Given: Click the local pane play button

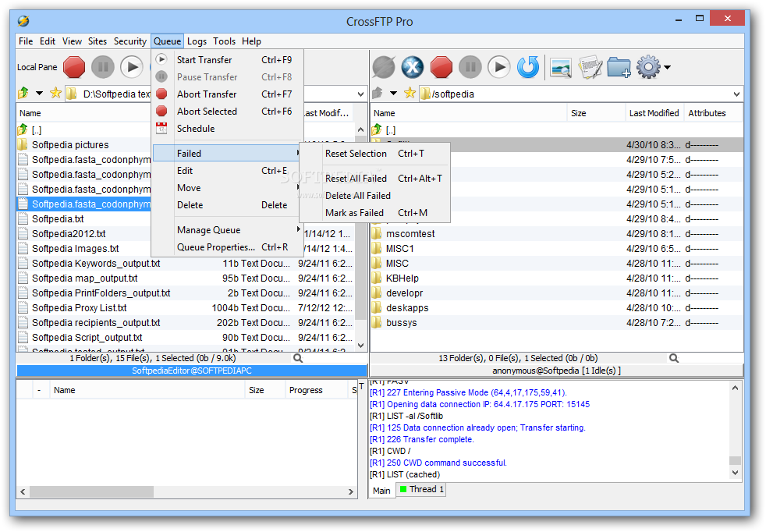Looking at the screenshot, I should coord(132,67).
